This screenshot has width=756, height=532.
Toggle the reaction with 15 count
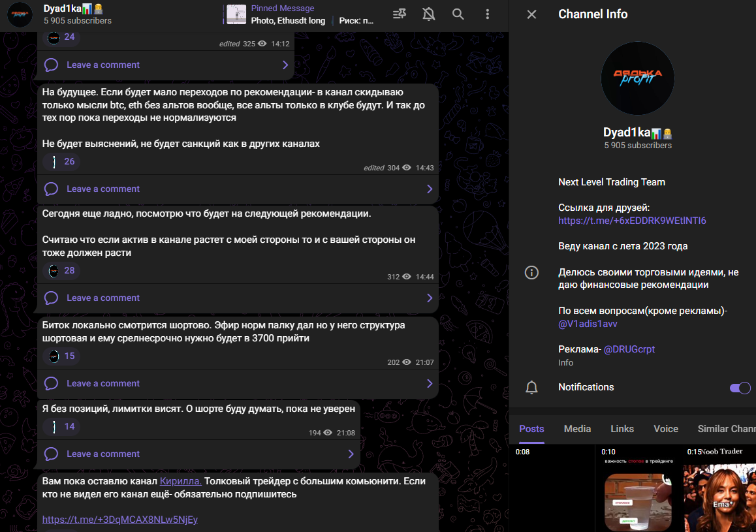(61, 356)
